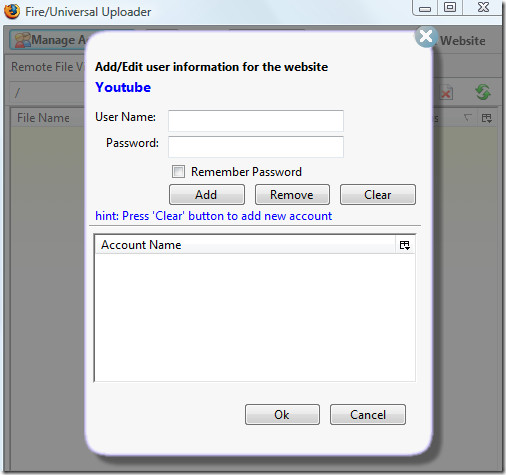Click the Manage Accounts users icon
Viewport: 506px width, 475px height.
[23, 40]
